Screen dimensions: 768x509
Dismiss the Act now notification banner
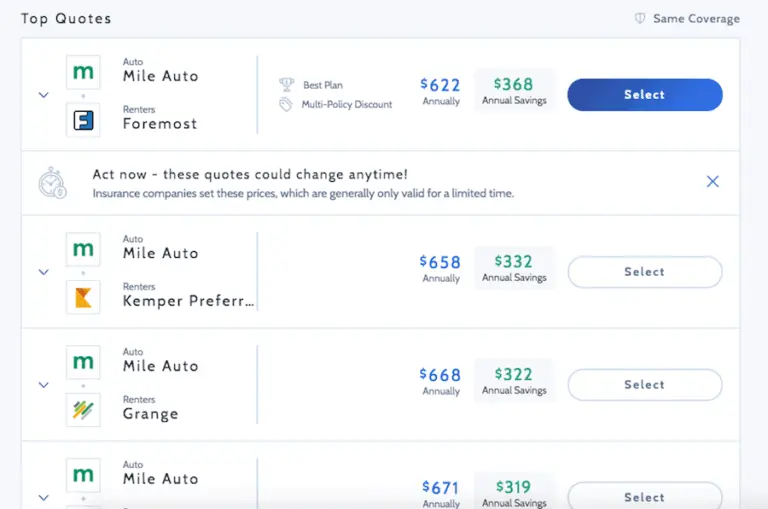[x=713, y=182]
